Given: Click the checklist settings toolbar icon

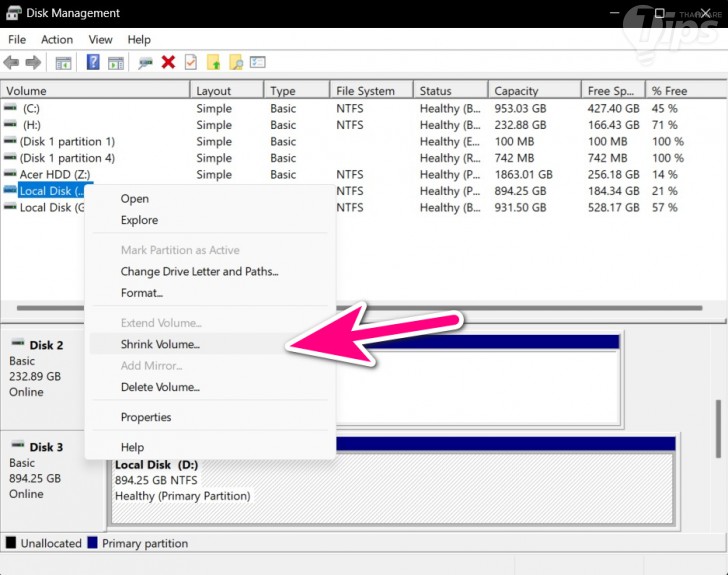Looking at the screenshot, I should coord(258,62).
